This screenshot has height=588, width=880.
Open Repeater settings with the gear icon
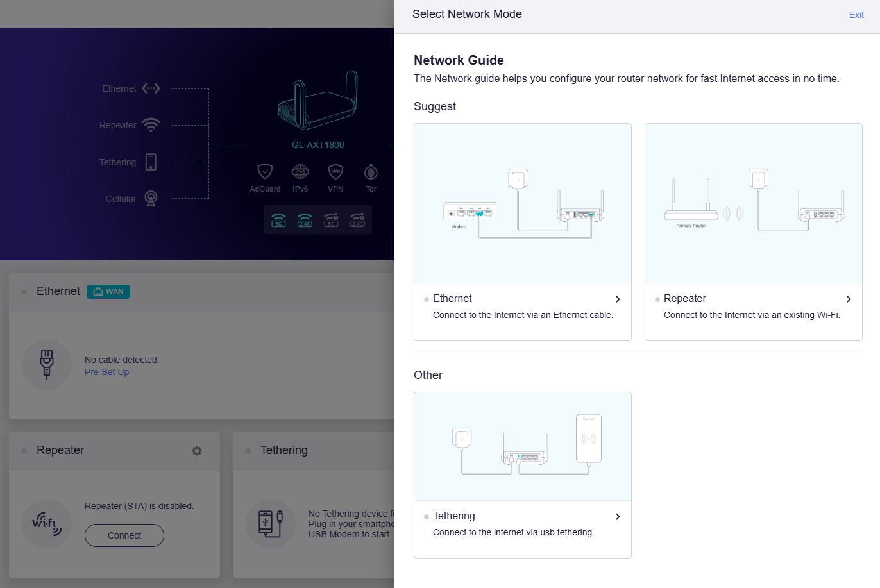pyautogui.click(x=197, y=451)
